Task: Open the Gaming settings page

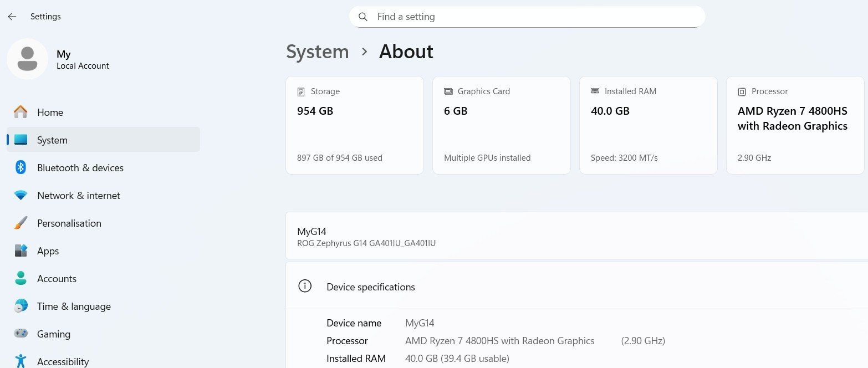Action: coord(103,334)
